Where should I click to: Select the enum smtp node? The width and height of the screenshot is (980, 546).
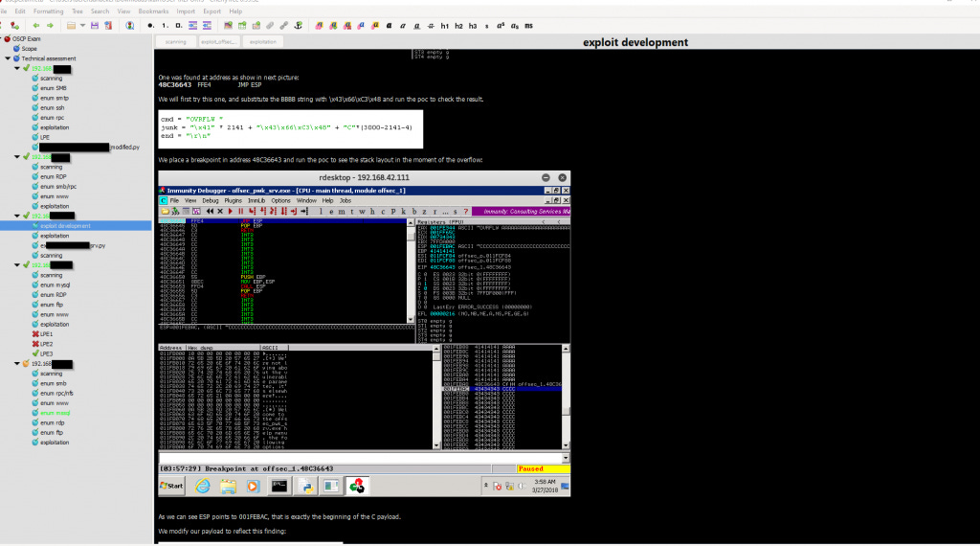(55, 99)
